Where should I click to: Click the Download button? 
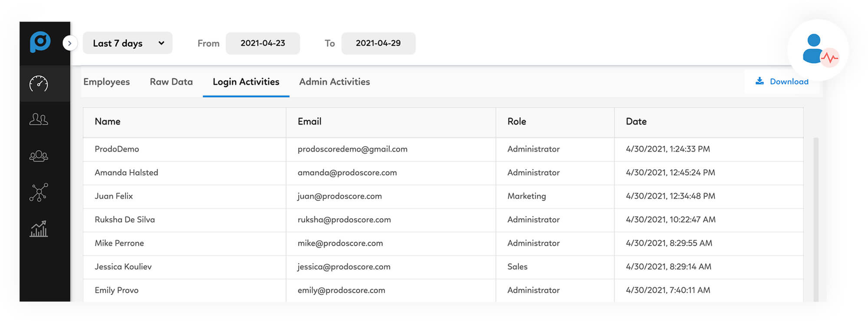click(x=782, y=81)
